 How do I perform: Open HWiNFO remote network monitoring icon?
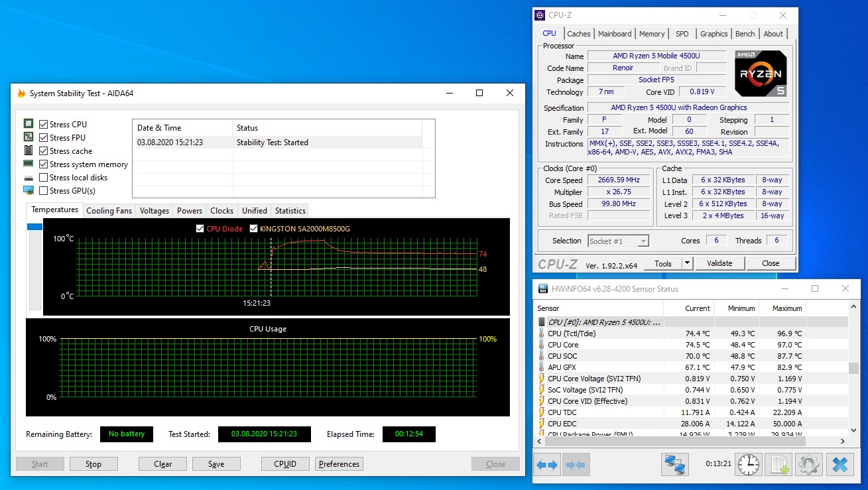coord(675,465)
